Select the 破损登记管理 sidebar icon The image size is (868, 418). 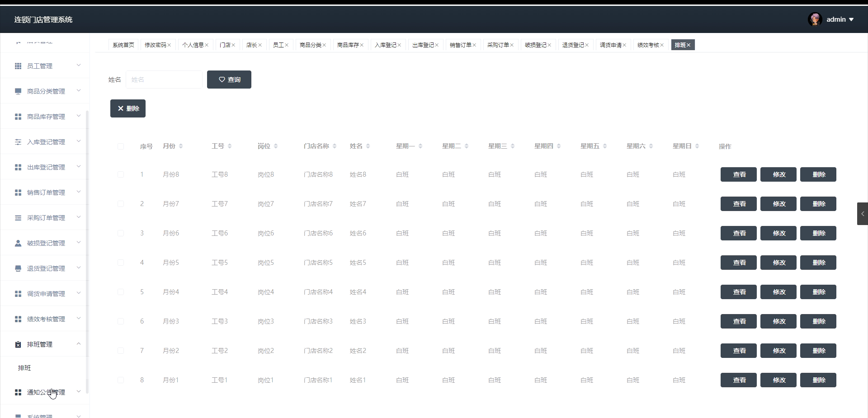point(18,243)
